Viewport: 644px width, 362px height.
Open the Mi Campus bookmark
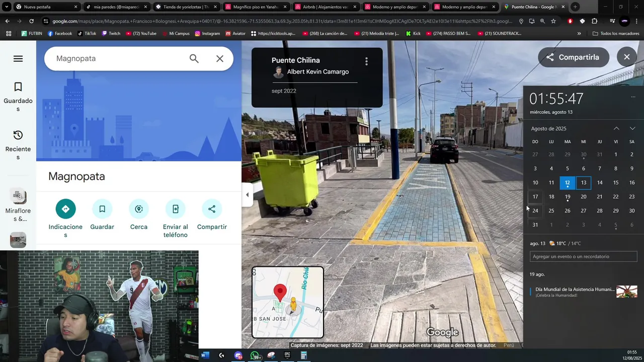click(x=176, y=34)
